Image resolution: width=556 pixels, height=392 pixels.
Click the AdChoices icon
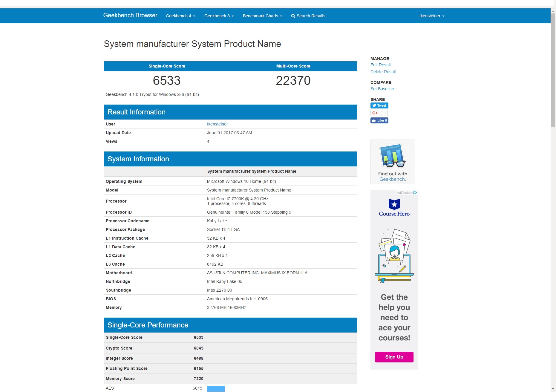415,193
